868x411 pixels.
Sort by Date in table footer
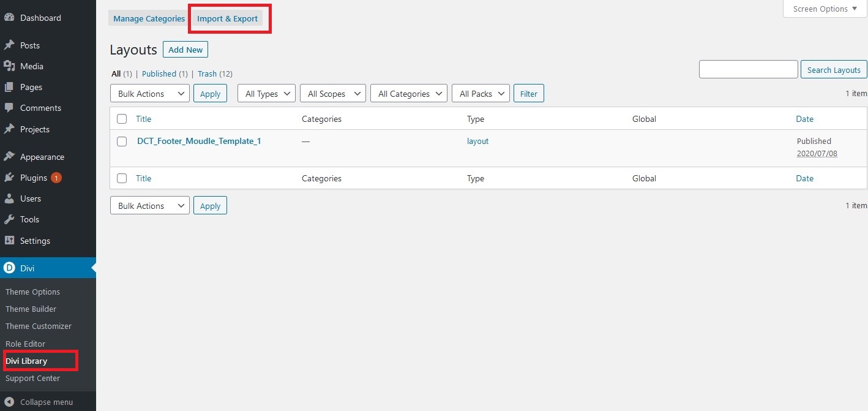tap(805, 178)
